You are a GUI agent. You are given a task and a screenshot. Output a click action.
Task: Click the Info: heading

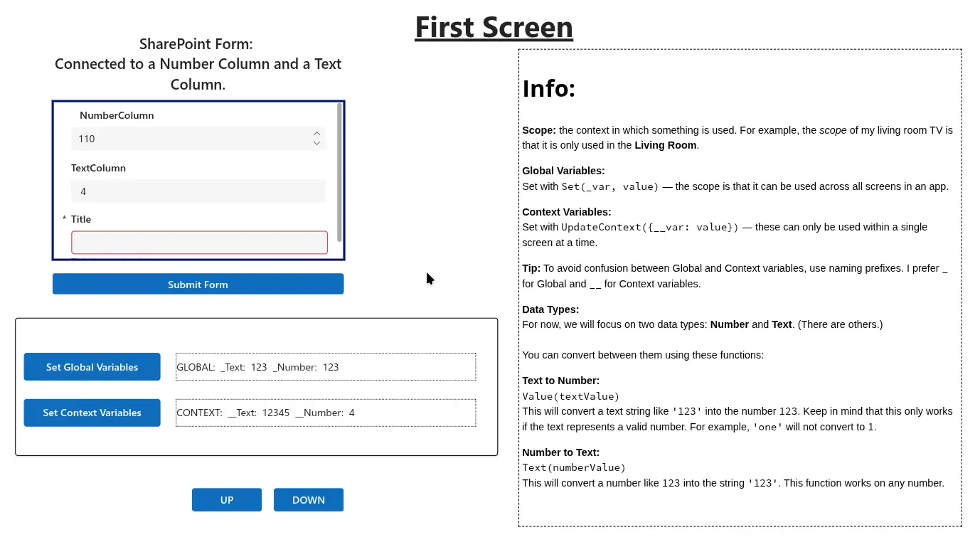coord(548,89)
